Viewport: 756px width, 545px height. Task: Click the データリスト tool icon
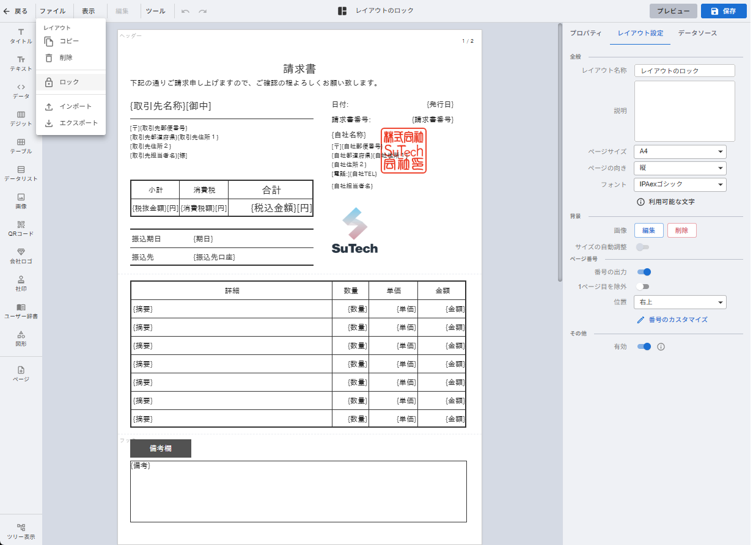click(21, 173)
